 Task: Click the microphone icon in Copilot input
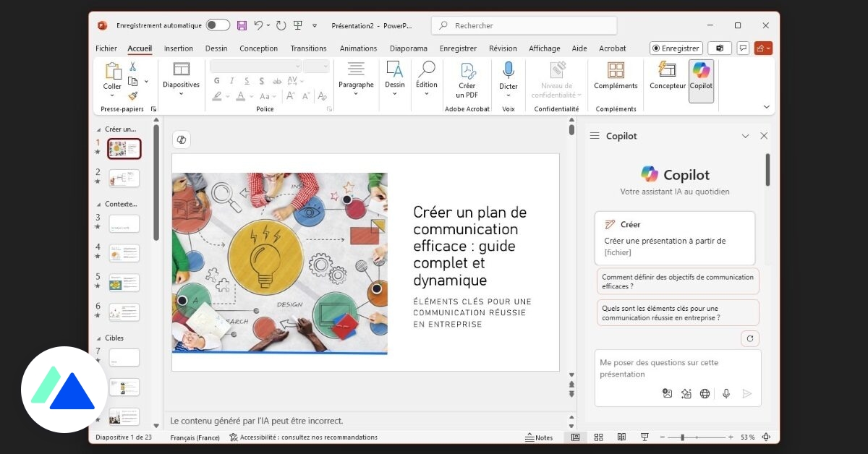(726, 393)
